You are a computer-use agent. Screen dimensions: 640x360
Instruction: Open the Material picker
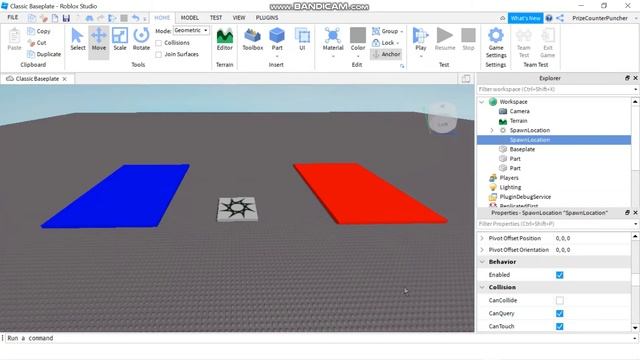pos(333,40)
